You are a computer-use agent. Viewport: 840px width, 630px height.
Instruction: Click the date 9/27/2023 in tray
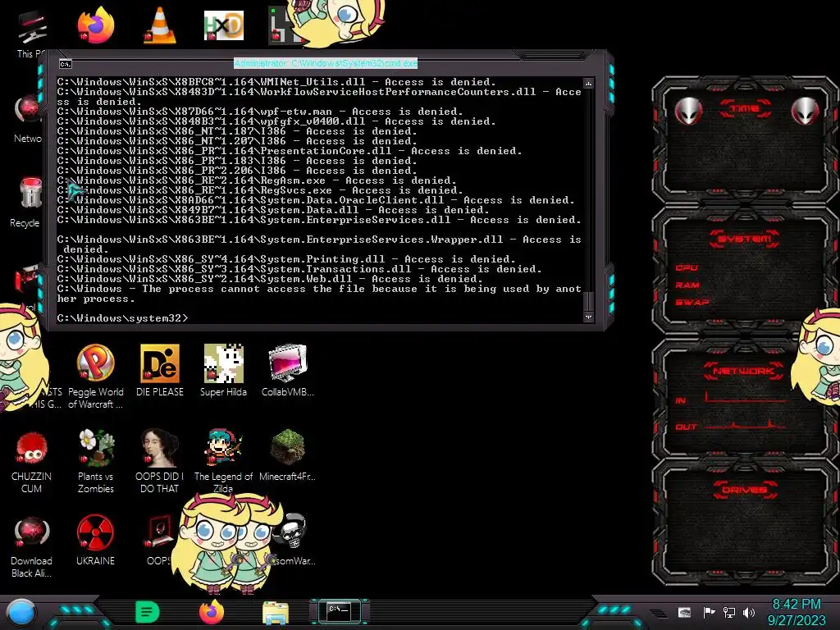click(x=797, y=620)
